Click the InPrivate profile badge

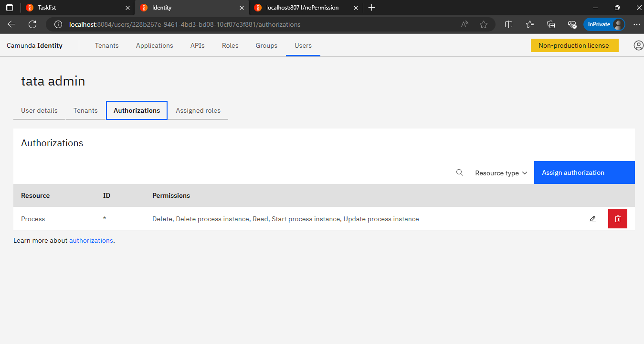(604, 24)
